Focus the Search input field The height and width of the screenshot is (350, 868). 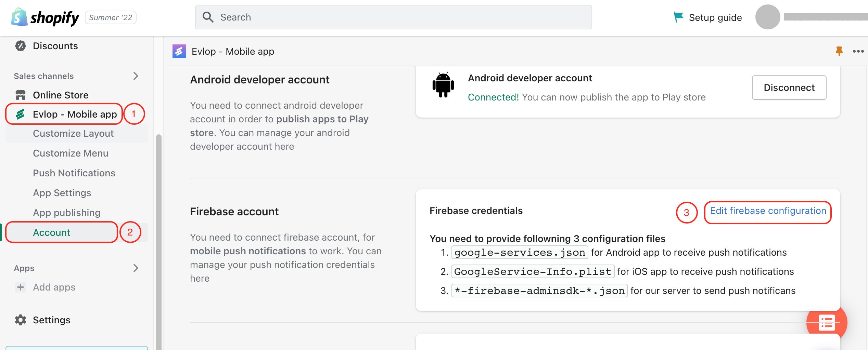393,17
